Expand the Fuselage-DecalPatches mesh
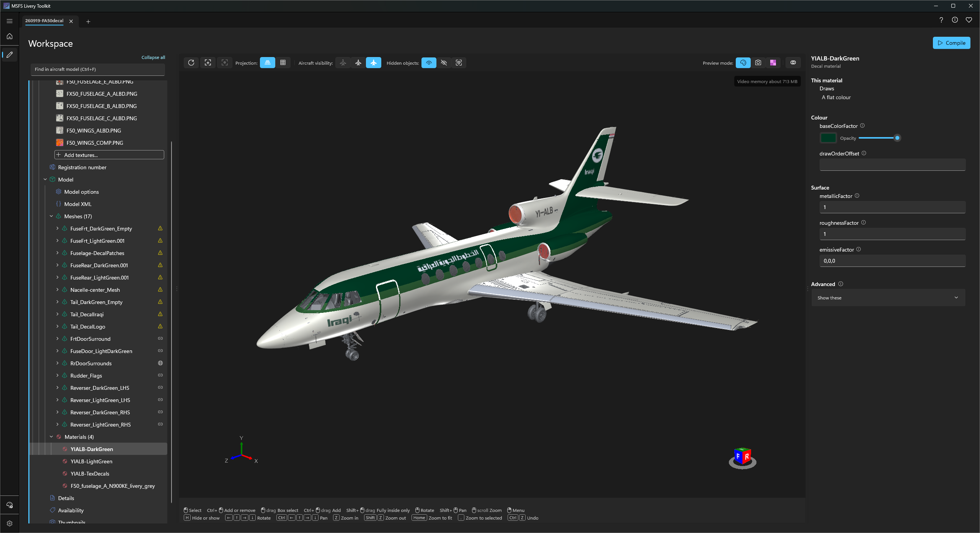This screenshot has width=980, height=533. 57,253
